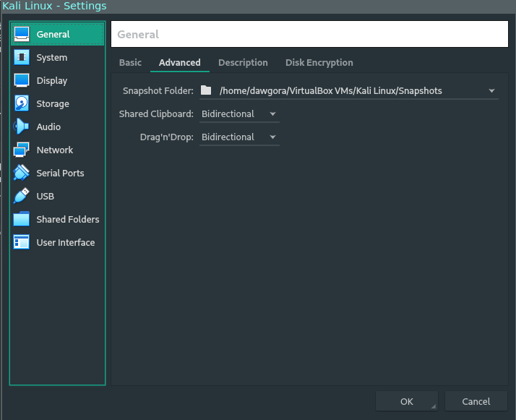Image resolution: width=516 pixels, height=420 pixels.
Task: Open Display settings via its screen icon
Action: click(22, 80)
